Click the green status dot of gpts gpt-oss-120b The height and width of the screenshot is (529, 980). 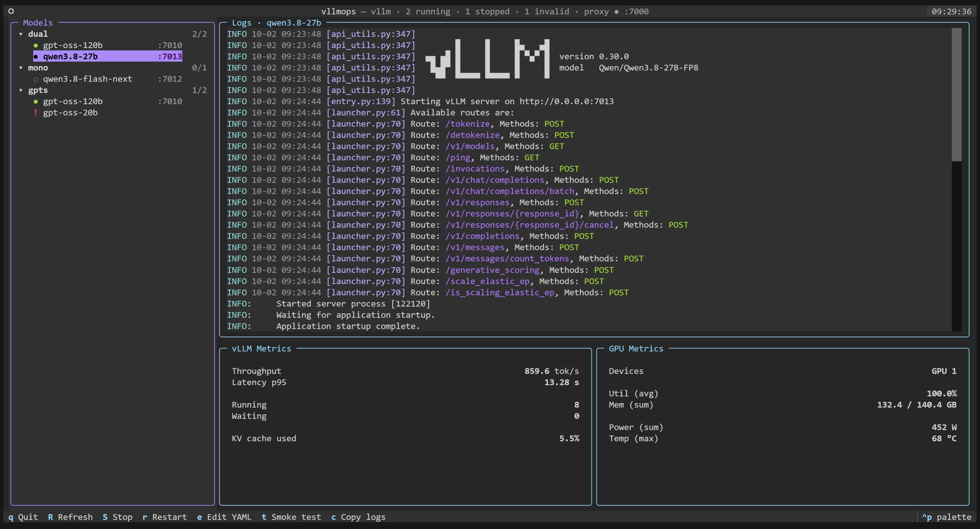tap(36, 102)
